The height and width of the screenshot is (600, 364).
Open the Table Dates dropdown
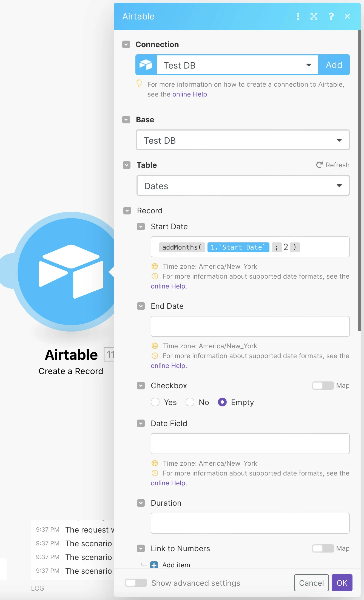243,186
